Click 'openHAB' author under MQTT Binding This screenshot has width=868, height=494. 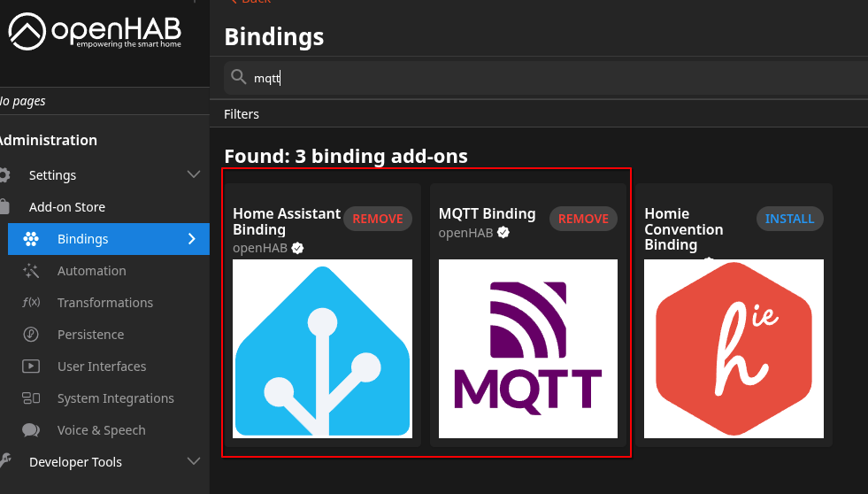click(x=465, y=233)
